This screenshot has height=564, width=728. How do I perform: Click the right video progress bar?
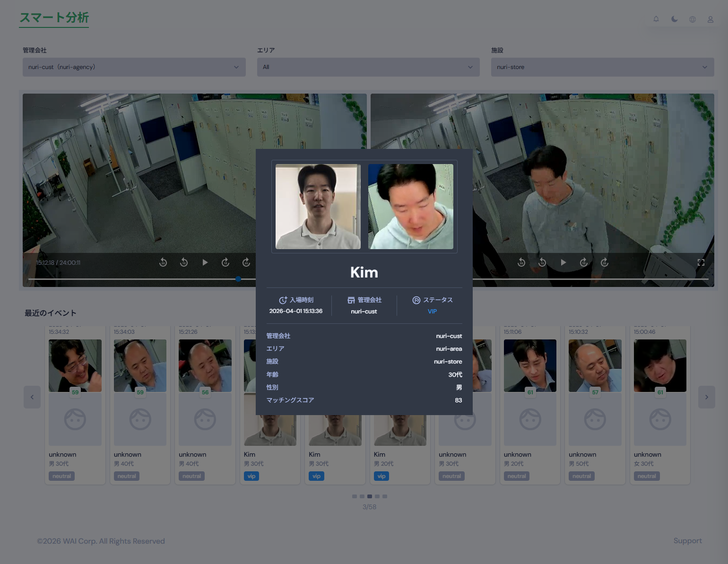tap(591, 279)
